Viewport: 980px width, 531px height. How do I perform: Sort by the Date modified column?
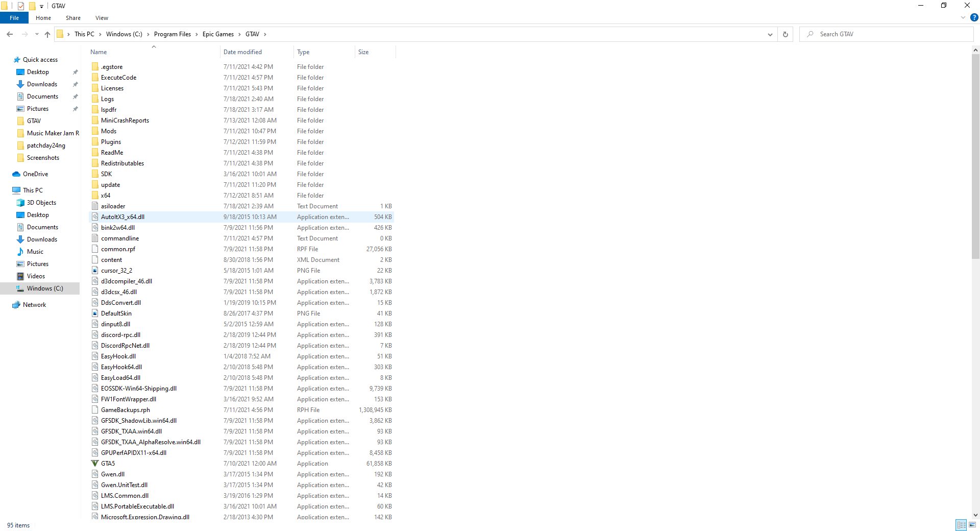point(242,52)
